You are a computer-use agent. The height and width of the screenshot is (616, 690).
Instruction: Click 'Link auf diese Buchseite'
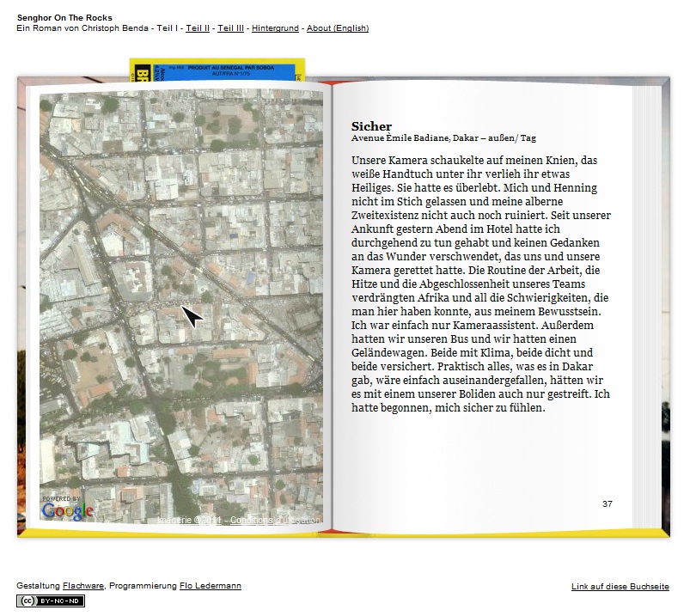pos(620,587)
